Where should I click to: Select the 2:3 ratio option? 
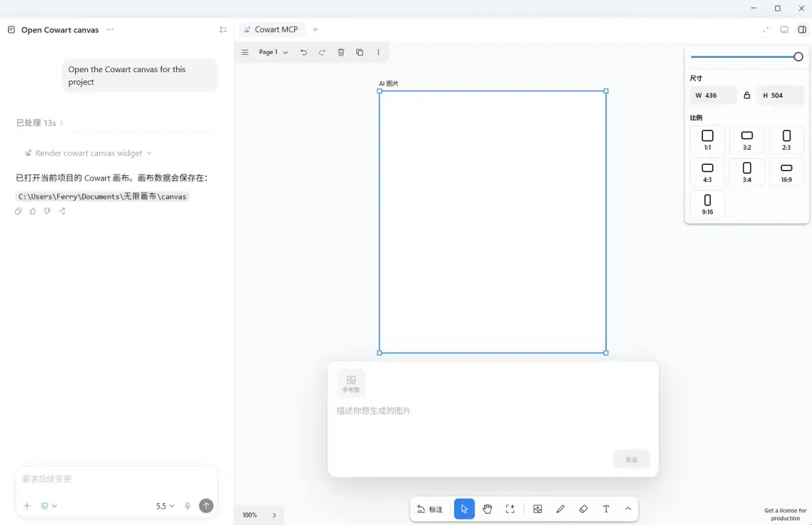[x=786, y=139]
